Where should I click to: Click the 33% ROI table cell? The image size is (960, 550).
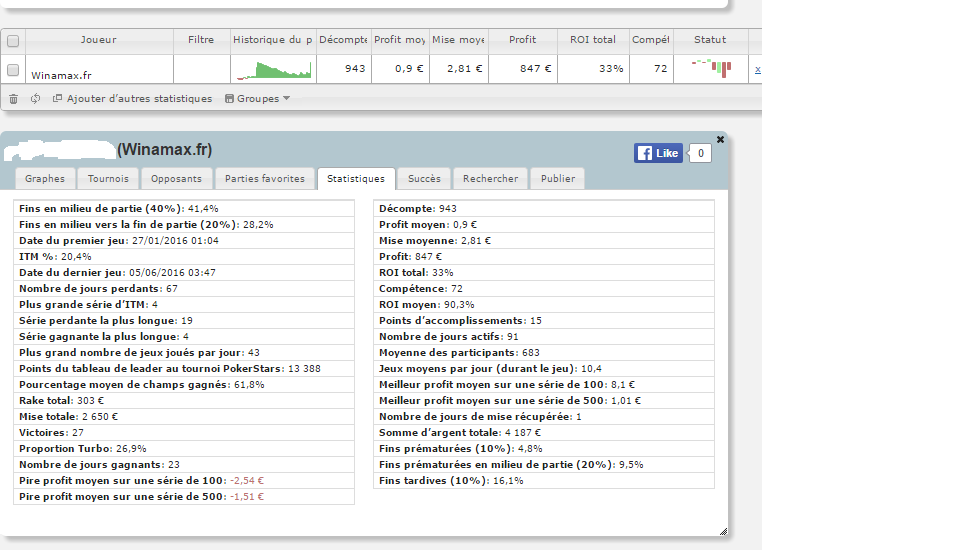(x=593, y=69)
